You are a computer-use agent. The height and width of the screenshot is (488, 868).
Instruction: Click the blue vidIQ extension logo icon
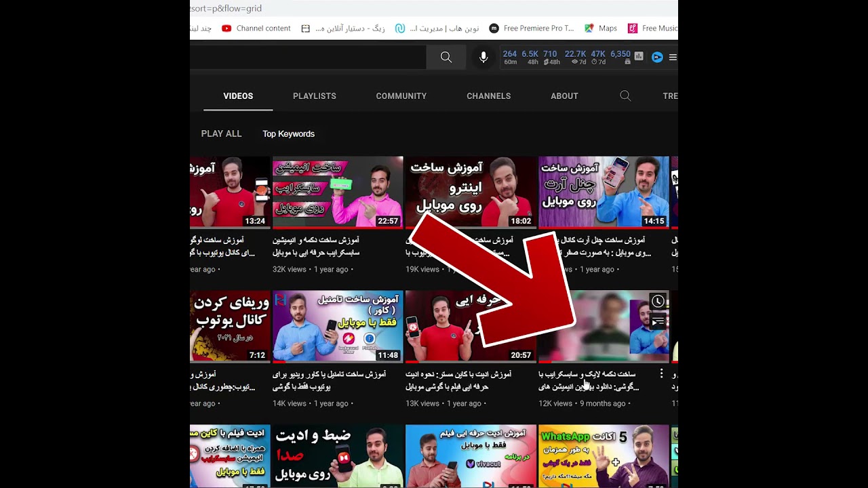point(656,57)
